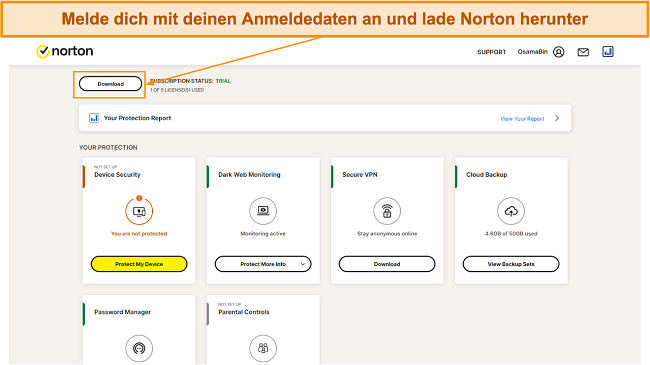Click the Protection Report chart icon
The width and height of the screenshot is (650, 365).
tap(94, 118)
